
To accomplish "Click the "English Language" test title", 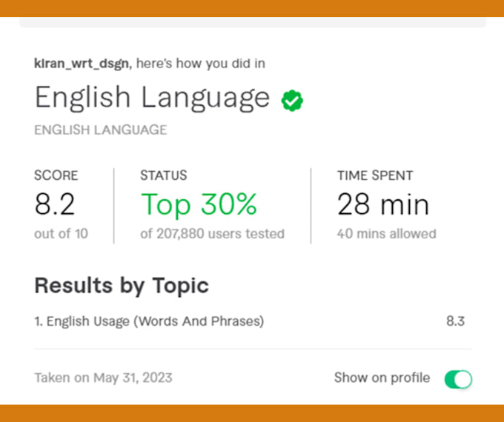I will pos(152,98).
